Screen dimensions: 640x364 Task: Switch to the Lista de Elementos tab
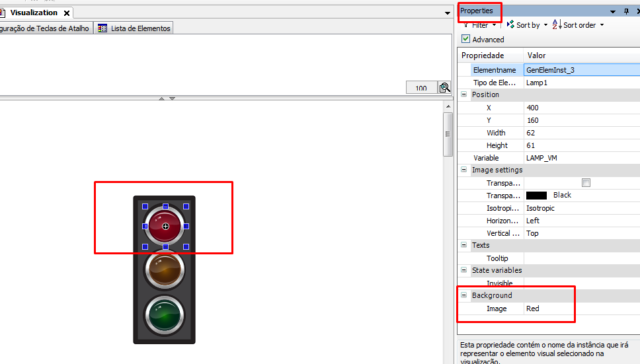click(x=135, y=28)
